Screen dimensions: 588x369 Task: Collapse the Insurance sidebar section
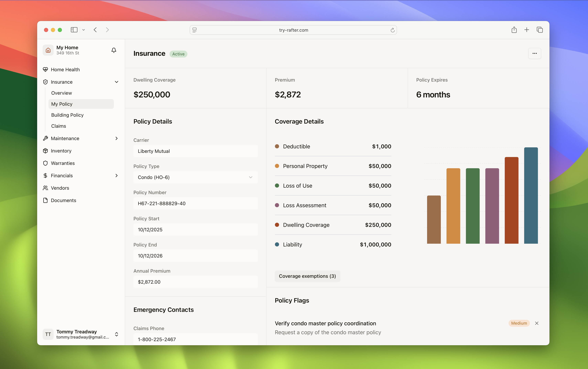point(117,82)
